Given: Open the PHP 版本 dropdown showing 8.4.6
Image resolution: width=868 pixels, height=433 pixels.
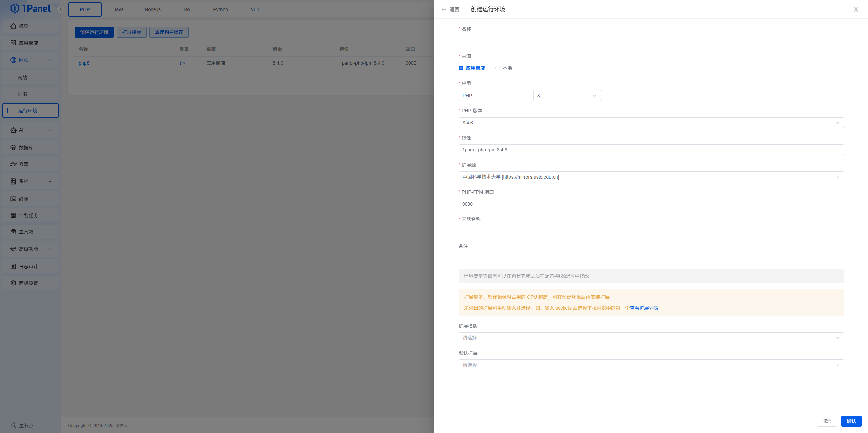Looking at the screenshot, I should pos(650,122).
